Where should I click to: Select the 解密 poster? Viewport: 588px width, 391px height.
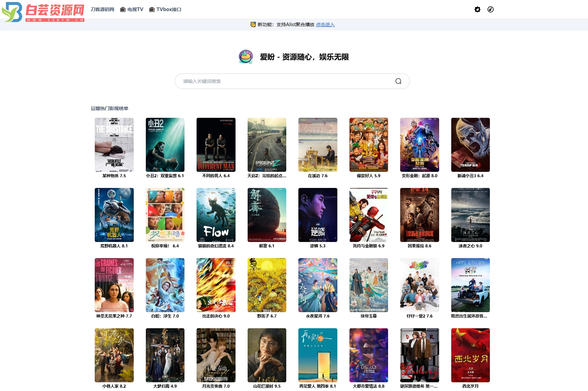(x=267, y=215)
